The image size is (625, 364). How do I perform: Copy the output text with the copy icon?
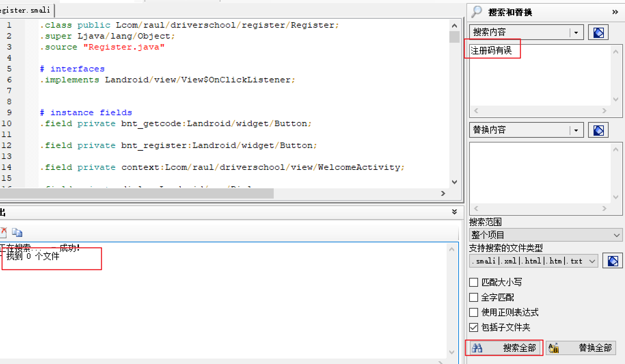coord(17,232)
